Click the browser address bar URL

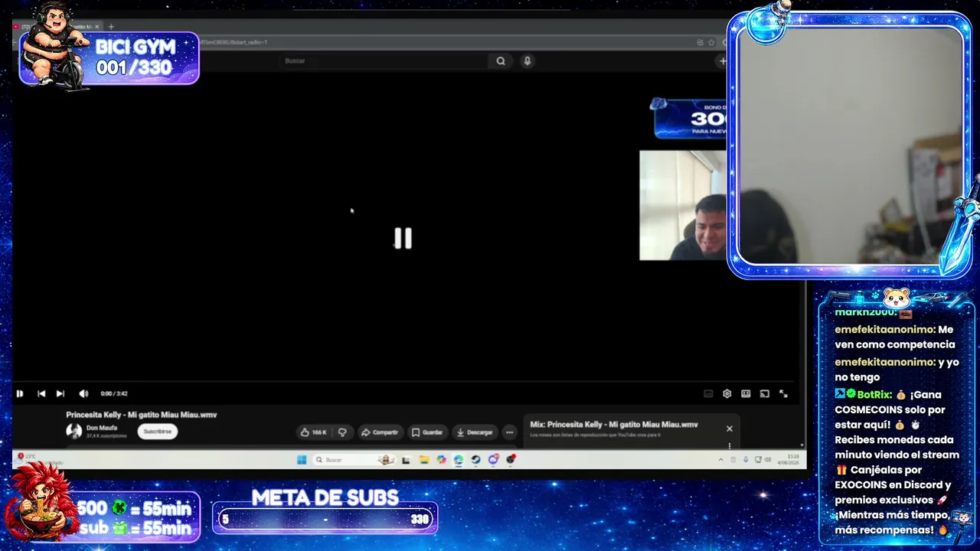pos(234,42)
